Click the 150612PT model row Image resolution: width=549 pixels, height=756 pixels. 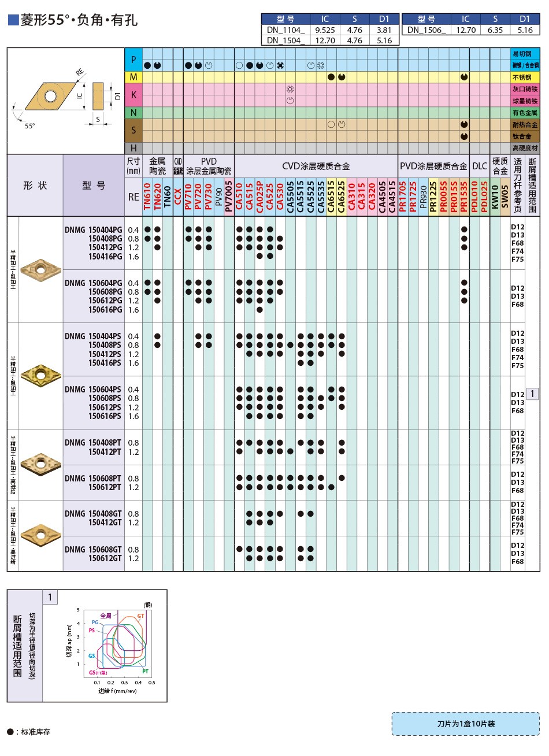click(x=105, y=487)
